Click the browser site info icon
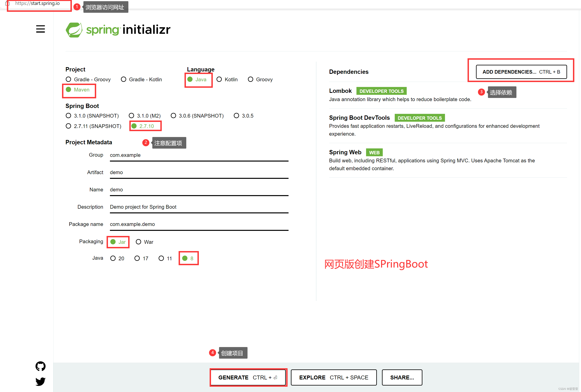Viewport: 581px width, 392px height. click(x=7, y=4)
